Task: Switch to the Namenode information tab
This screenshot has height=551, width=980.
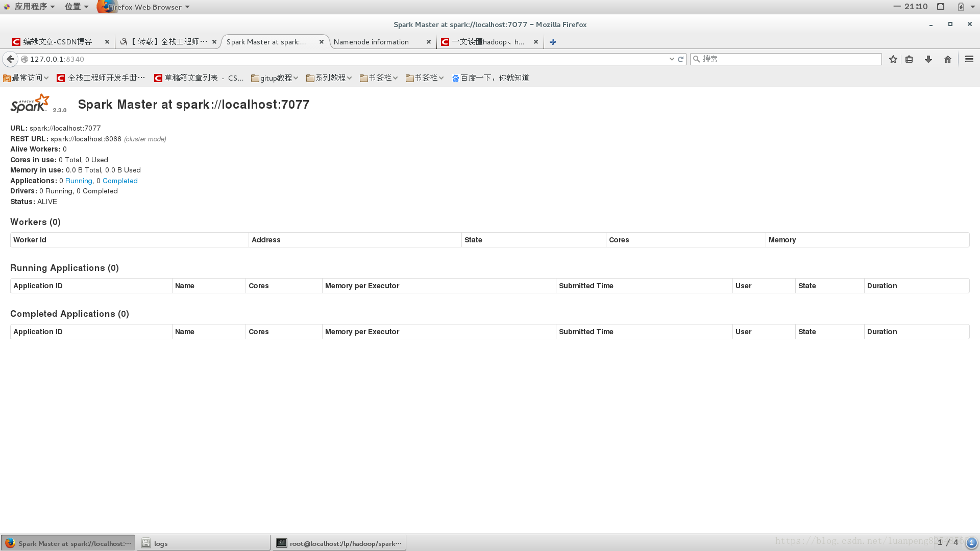Action: tap(371, 42)
